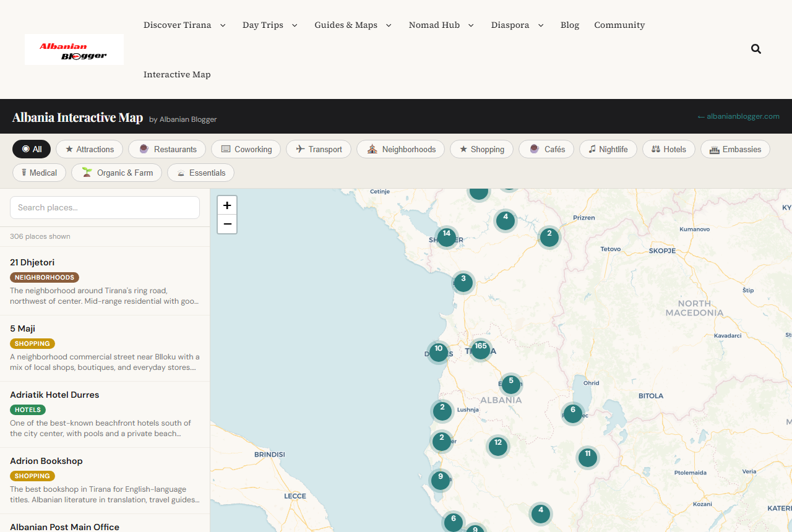The image size is (792, 532).
Task: Show only Hotels
Action: [x=669, y=149]
